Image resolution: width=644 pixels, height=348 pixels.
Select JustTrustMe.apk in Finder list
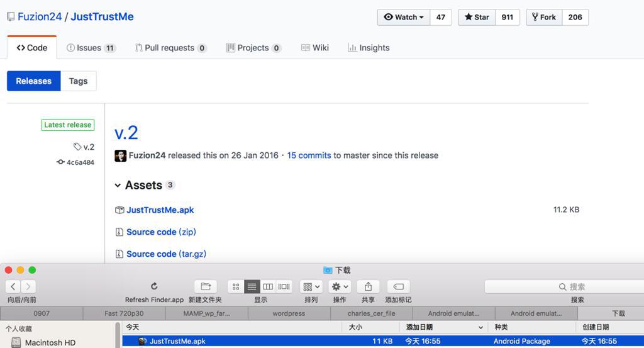click(x=383, y=341)
